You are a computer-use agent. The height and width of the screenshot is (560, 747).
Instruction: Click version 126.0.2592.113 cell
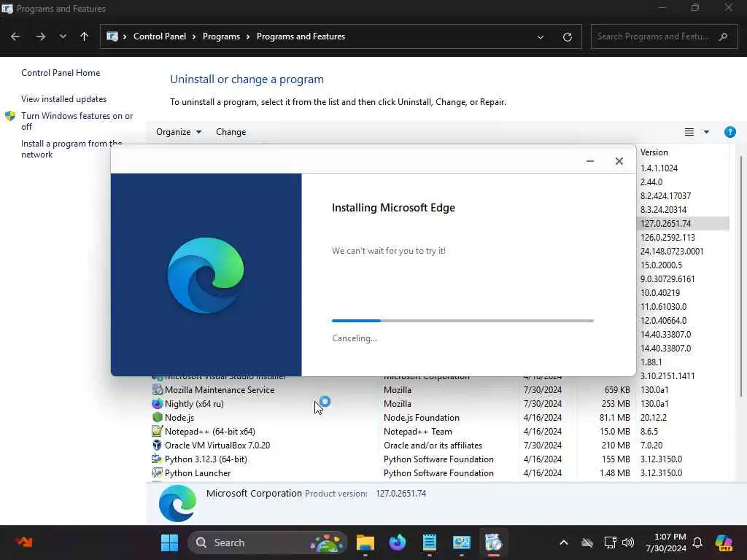click(x=667, y=237)
